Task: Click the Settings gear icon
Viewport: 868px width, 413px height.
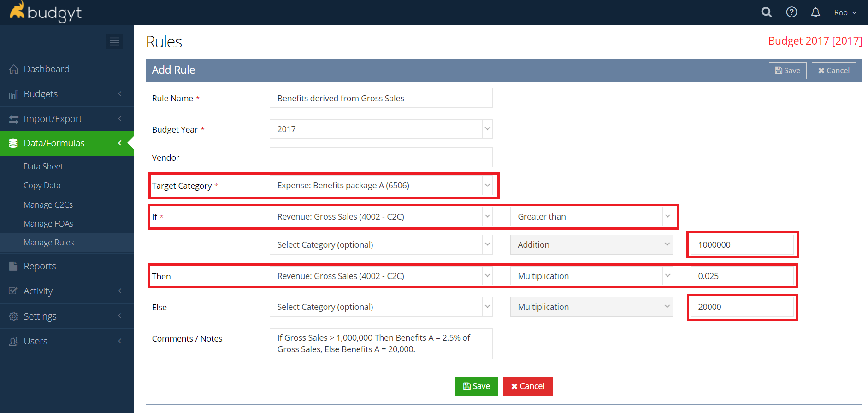Action: (14, 316)
